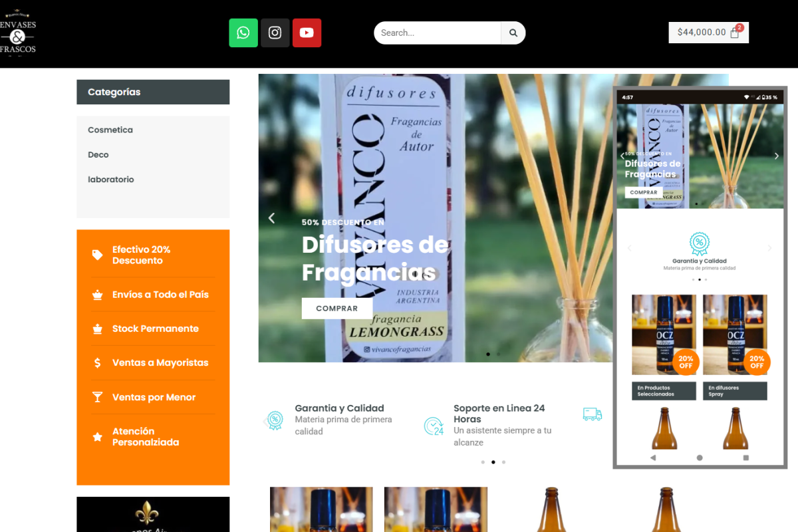Click the delivery truck icon
Image resolution: width=798 pixels, height=532 pixels.
(592, 414)
